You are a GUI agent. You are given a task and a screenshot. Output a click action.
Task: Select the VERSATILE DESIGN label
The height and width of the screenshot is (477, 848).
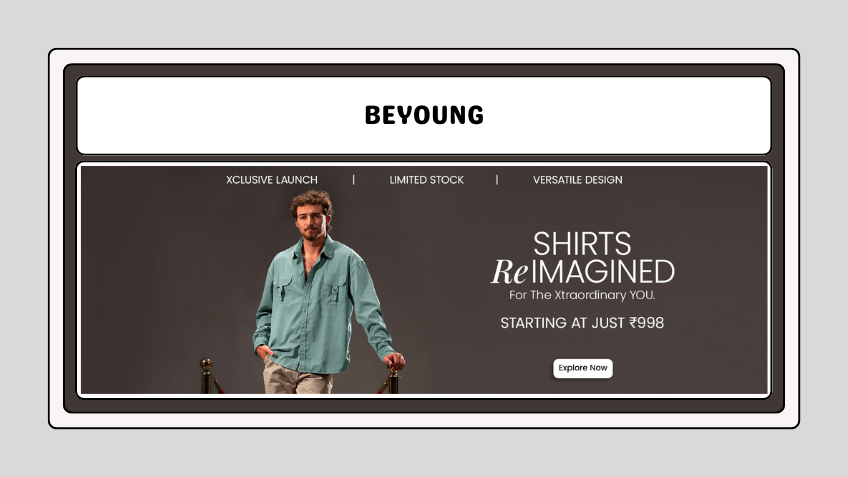(x=578, y=180)
